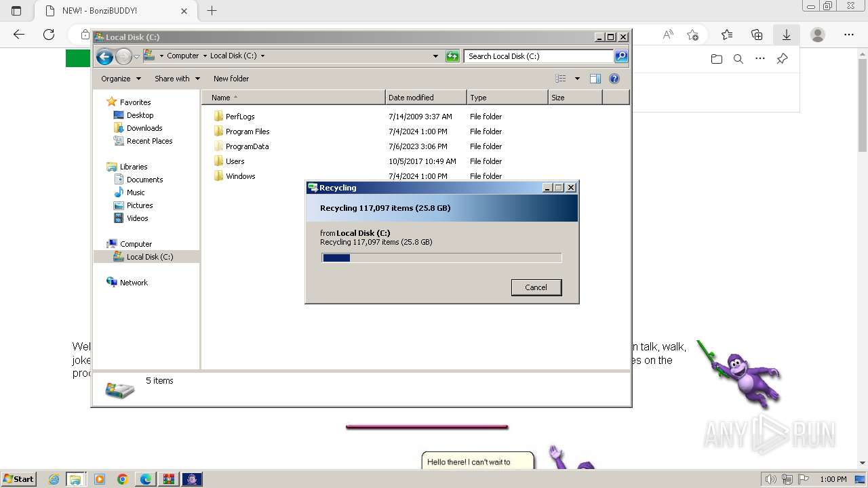Click the BonziBUDDY taskbar icon
This screenshot has width=868, height=488.
192,479
